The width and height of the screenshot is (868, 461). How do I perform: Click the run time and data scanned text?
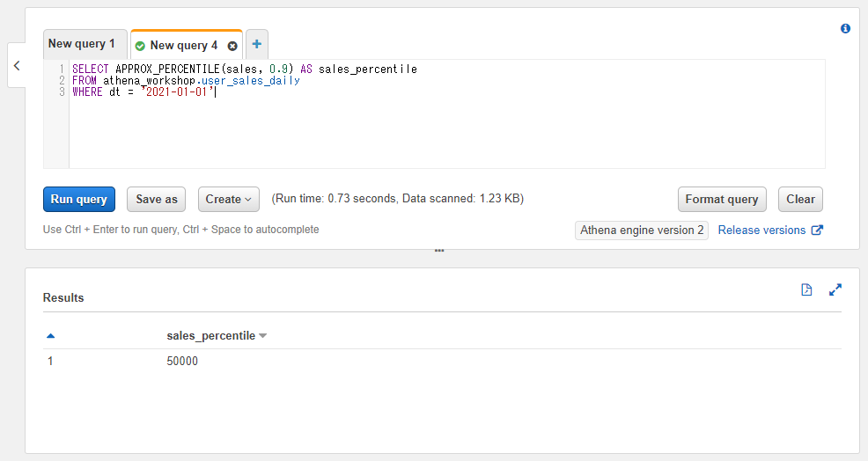coord(397,199)
